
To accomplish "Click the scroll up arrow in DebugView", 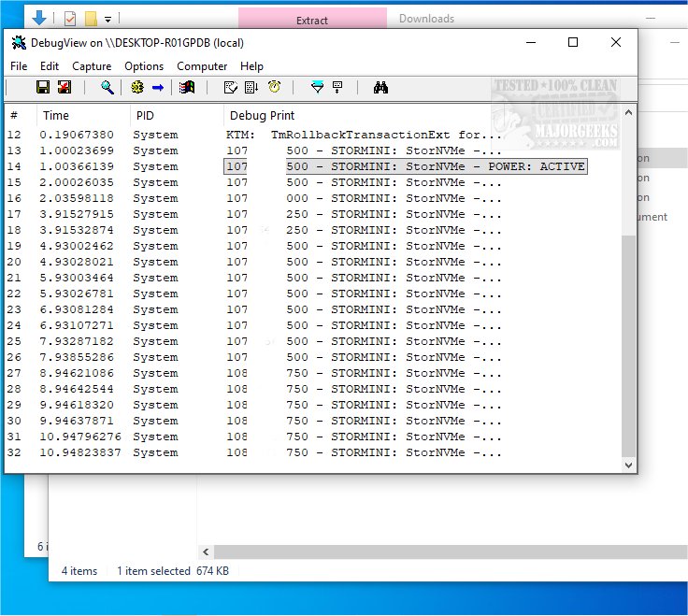I will tap(628, 113).
